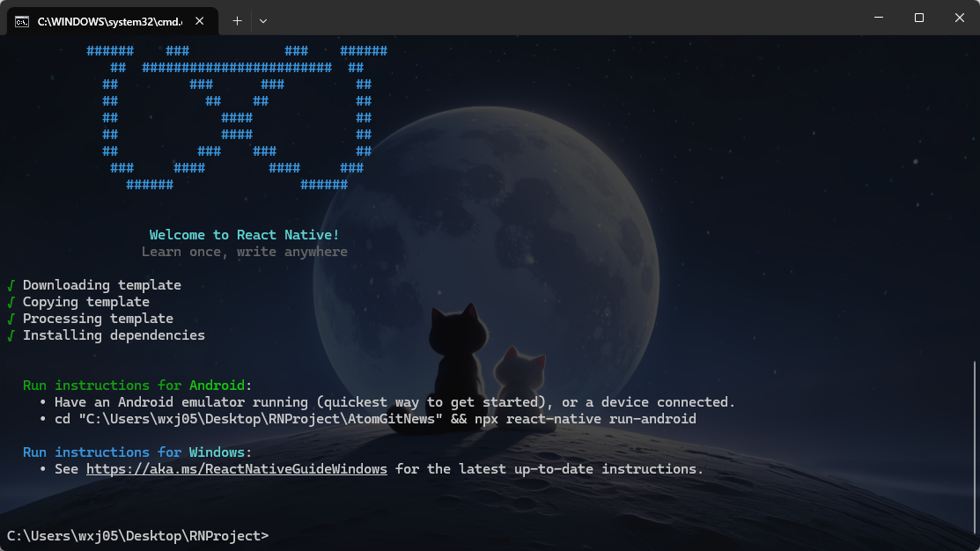Maximize the terminal window
This screenshot has height=551, width=980.
pyautogui.click(x=918, y=18)
